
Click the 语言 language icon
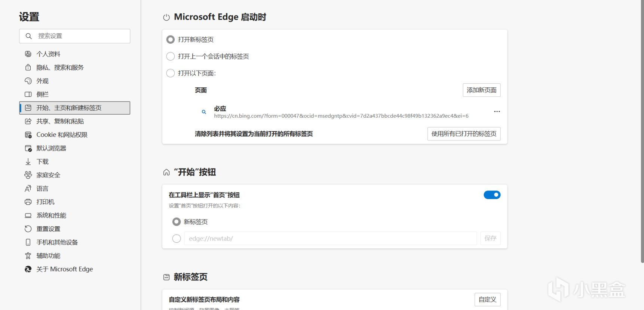coord(28,188)
